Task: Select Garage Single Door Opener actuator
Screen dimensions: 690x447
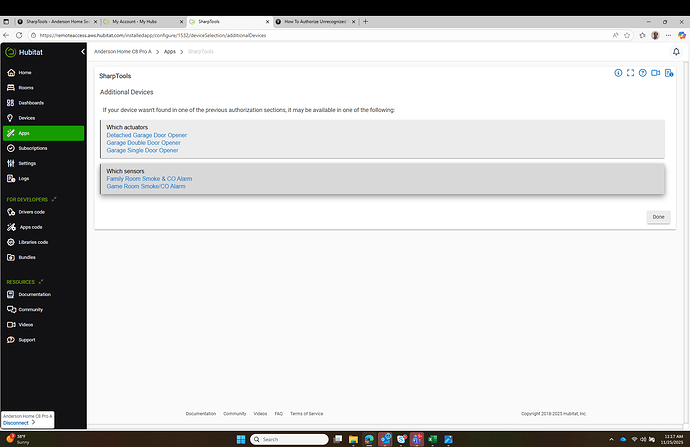Action: [142, 150]
